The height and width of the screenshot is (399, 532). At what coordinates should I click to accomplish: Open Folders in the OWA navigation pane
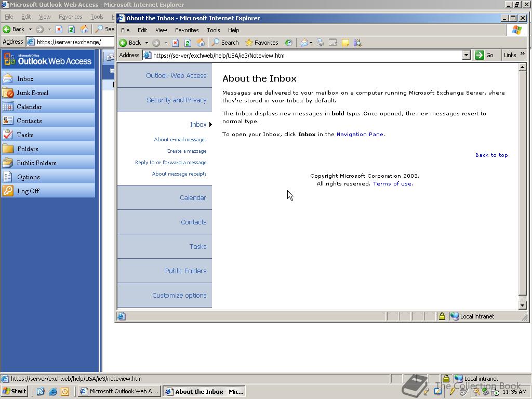(48, 149)
